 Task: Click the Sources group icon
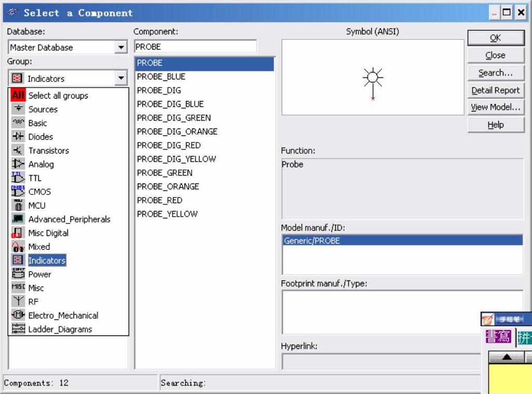[18, 109]
